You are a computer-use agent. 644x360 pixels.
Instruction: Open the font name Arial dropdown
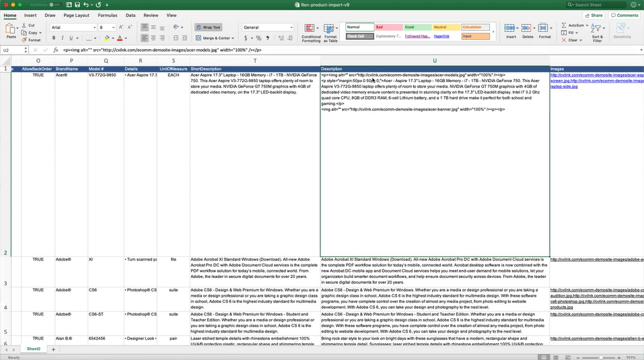[94, 28]
